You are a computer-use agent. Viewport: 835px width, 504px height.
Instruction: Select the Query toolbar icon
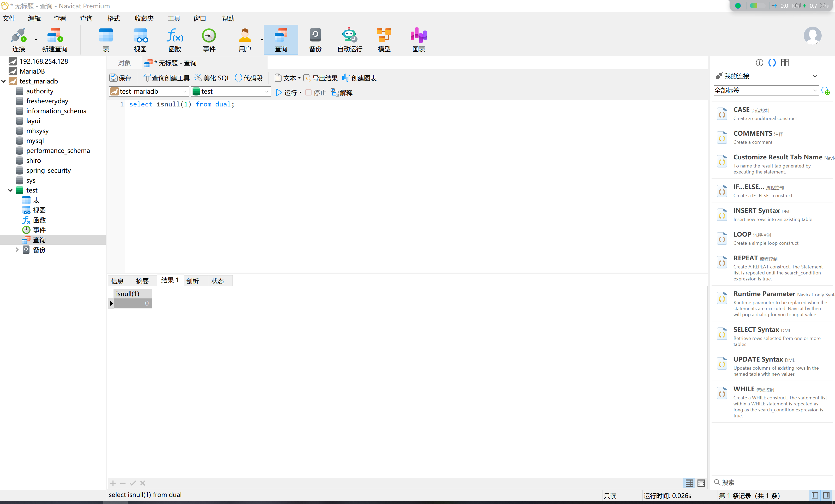tap(281, 40)
